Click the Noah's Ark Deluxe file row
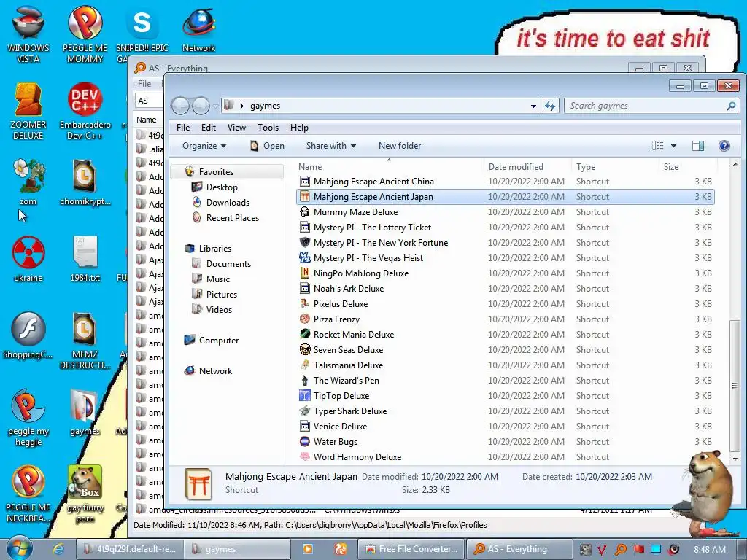 506,289
